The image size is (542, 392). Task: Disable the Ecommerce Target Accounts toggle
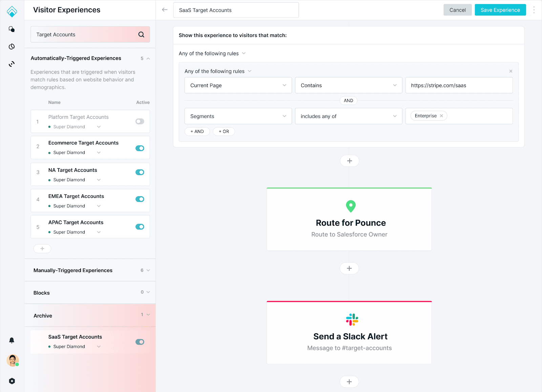[140, 148]
